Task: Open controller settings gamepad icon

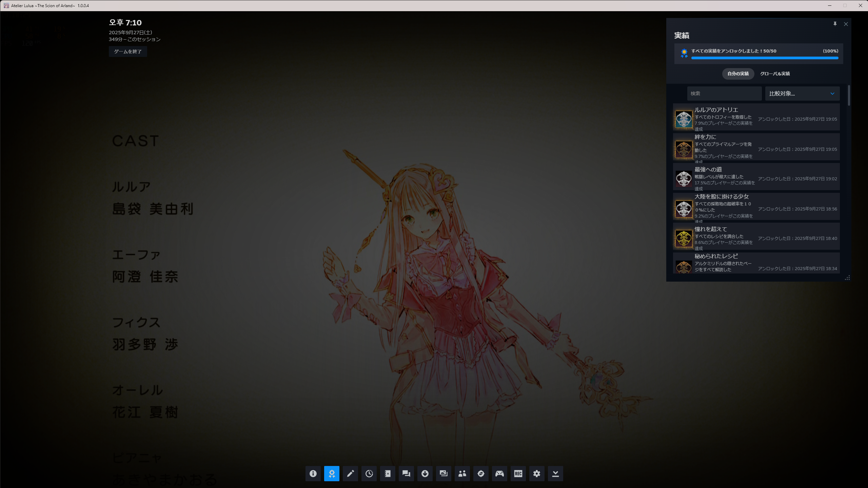Action: pos(499,473)
